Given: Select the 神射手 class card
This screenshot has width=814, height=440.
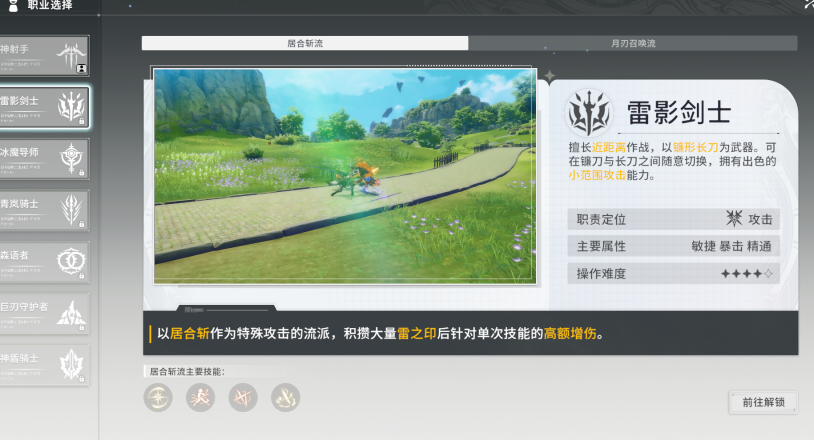Looking at the screenshot, I should 44,56.
